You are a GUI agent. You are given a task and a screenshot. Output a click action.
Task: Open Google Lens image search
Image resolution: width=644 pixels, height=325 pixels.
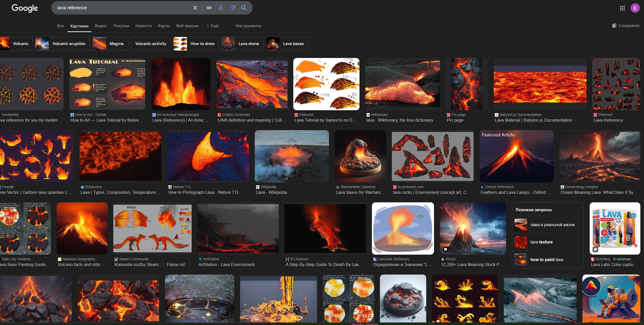(233, 8)
